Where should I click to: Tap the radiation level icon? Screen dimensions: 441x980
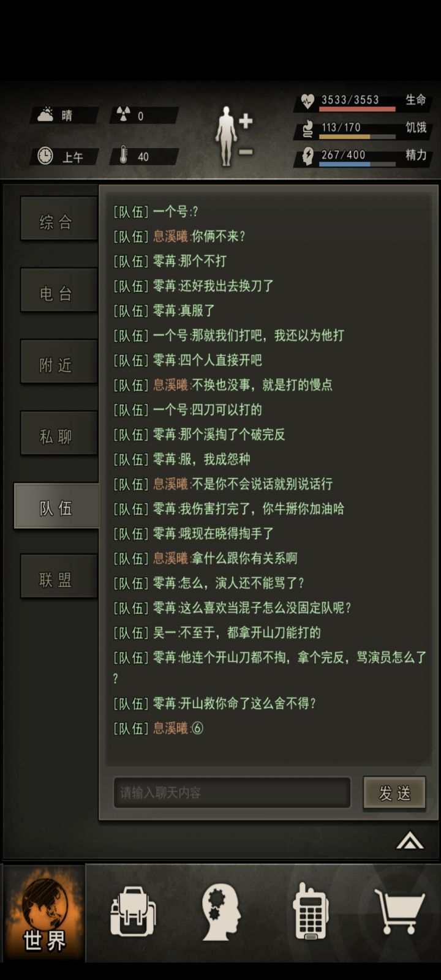[x=124, y=114]
